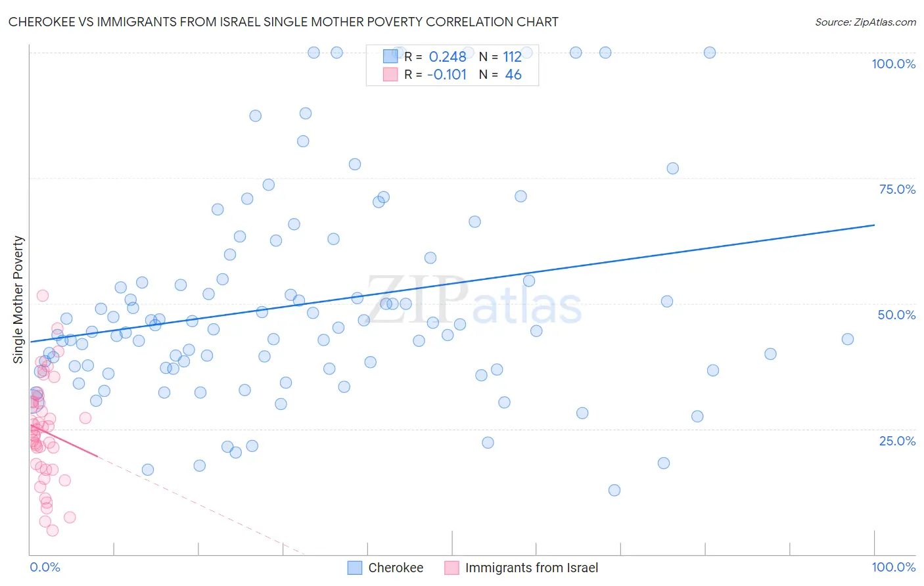924x586 pixels.
Task: Open the ZipAtlas.com source link
Action: (866, 22)
